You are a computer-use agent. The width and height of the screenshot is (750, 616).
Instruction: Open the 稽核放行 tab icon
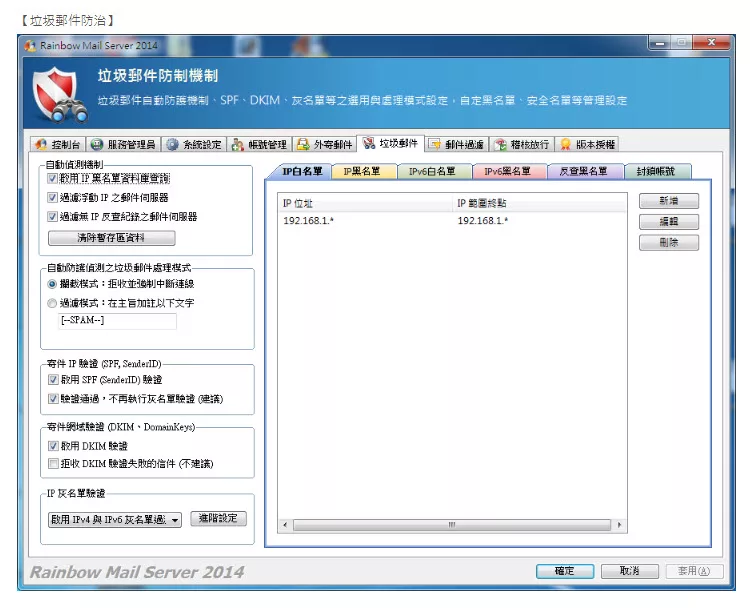pos(501,145)
